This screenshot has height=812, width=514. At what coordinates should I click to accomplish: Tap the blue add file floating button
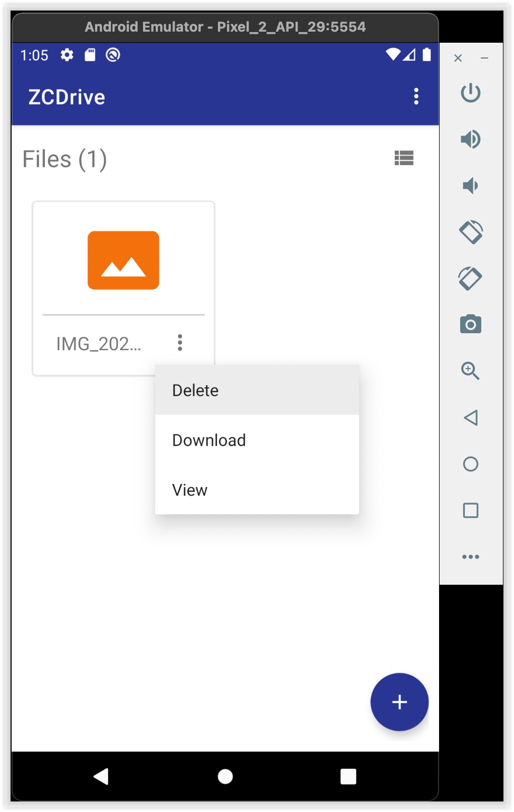pyautogui.click(x=399, y=702)
